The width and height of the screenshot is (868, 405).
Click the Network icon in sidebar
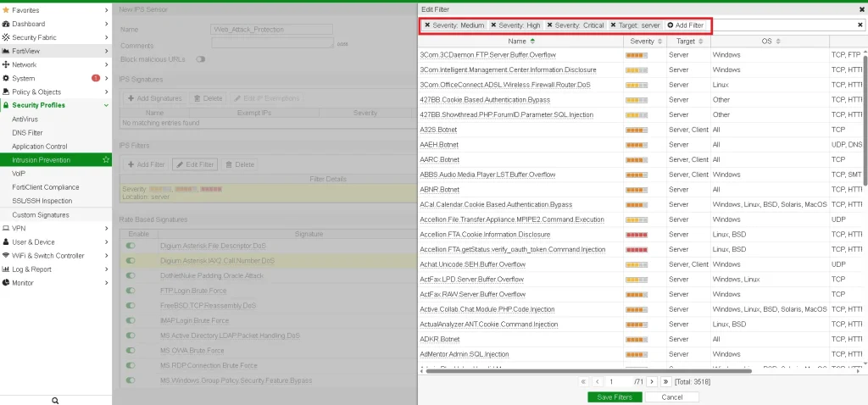tap(6, 64)
